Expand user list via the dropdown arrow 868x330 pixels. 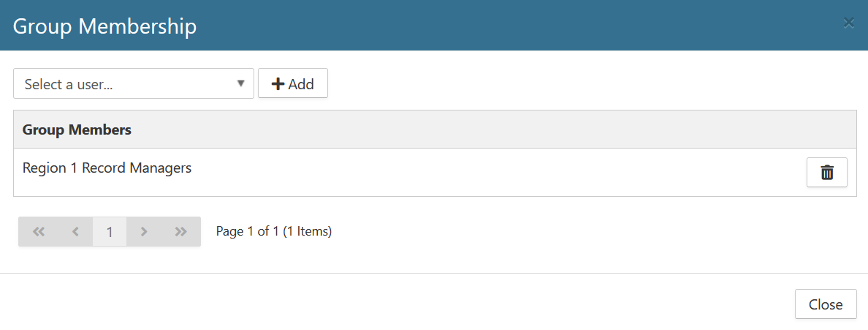[240, 83]
